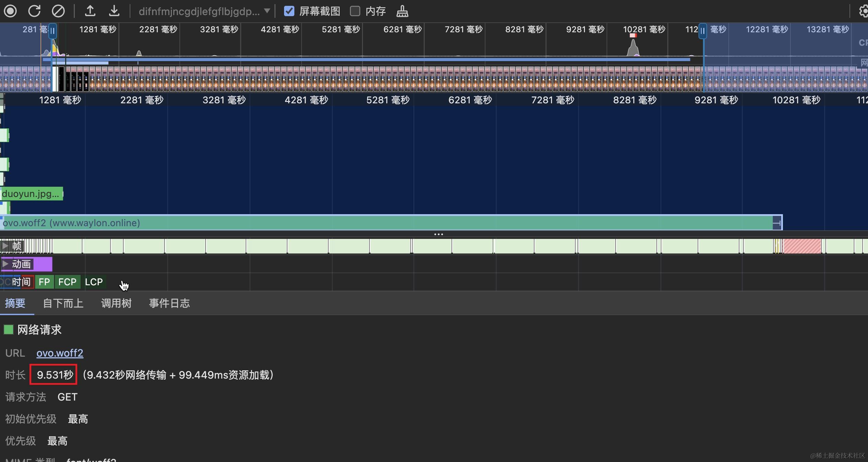Viewport: 868px width, 462px height.
Task: Expand the 动画 animation track
Action: [5, 264]
